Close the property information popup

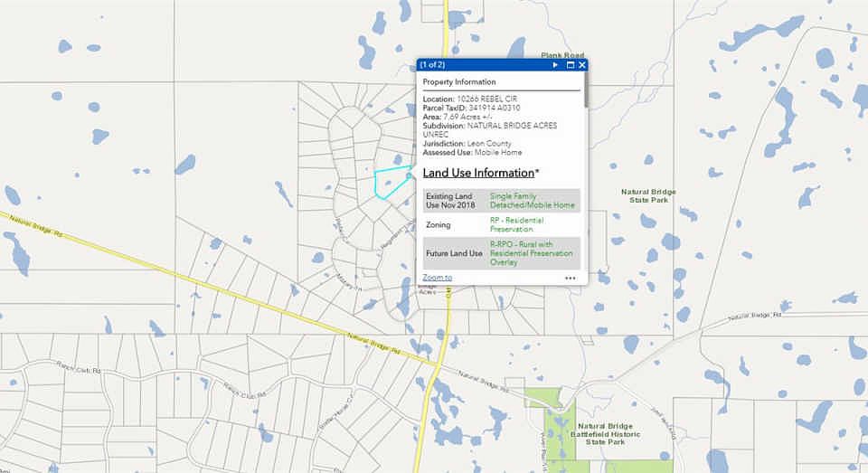[x=581, y=65]
